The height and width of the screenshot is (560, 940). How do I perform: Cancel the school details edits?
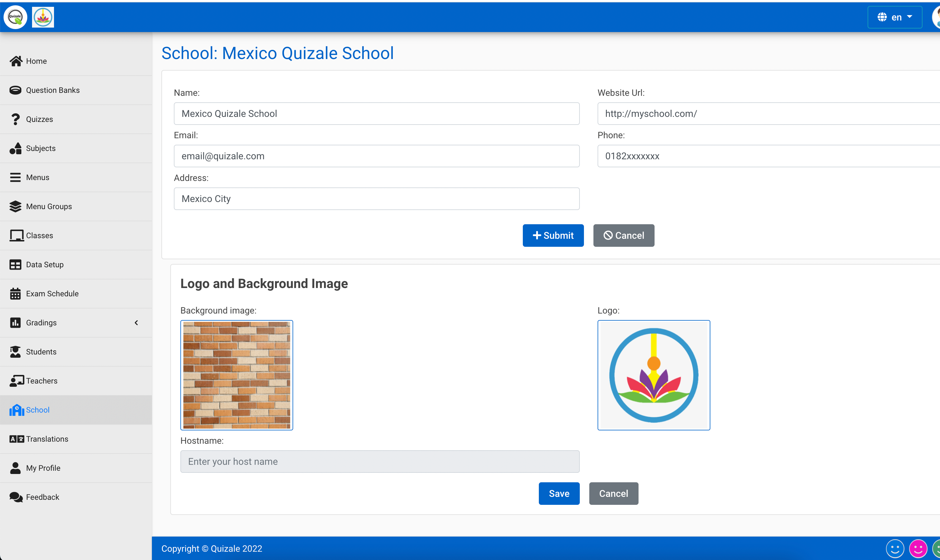click(x=624, y=235)
